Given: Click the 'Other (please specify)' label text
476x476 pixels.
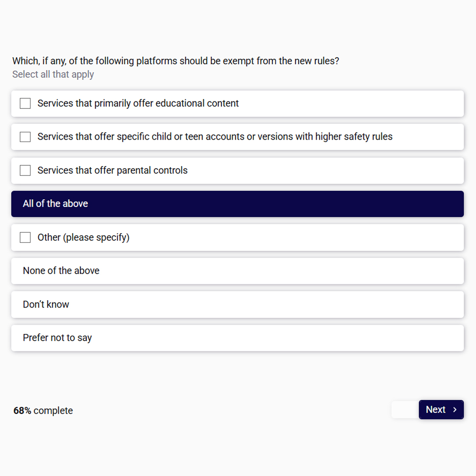Looking at the screenshot, I should pos(83,238).
